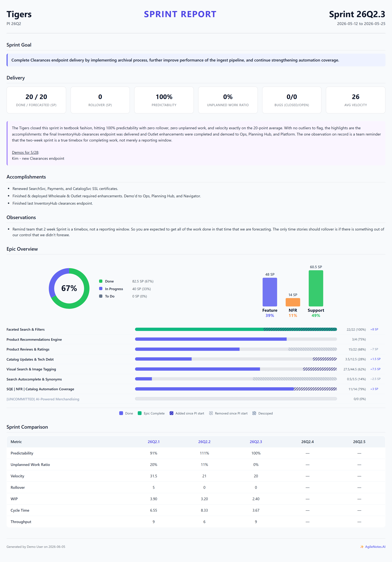Viewport: 392px width, 562px height.
Task: Click the 'Sprint 26Q2.3' heading
Action: point(357,14)
